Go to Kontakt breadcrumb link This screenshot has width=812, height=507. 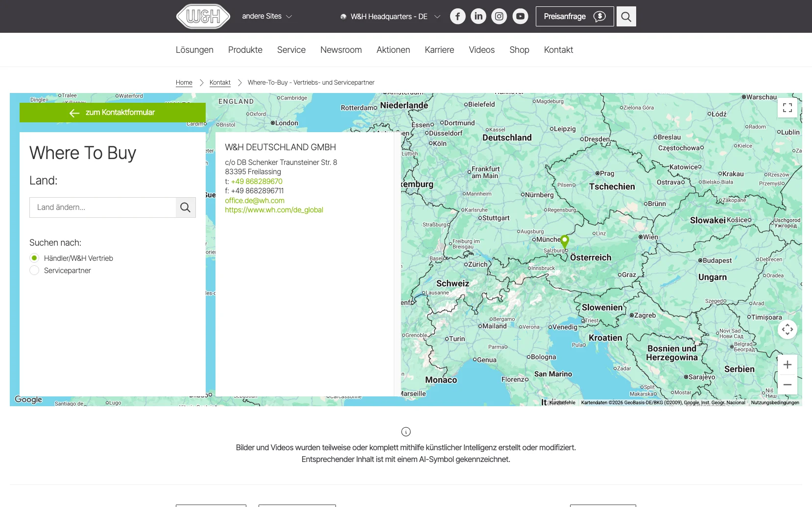(220, 83)
